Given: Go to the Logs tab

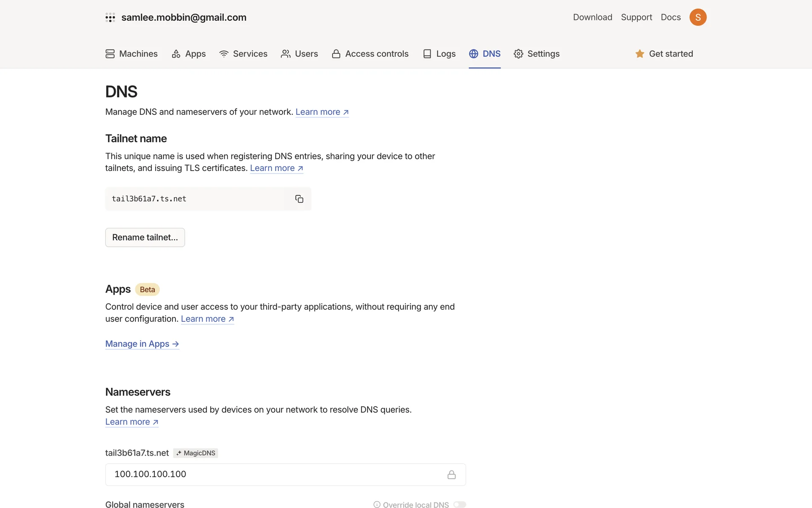Looking at the screenshot, I should (x=439, y=54).
